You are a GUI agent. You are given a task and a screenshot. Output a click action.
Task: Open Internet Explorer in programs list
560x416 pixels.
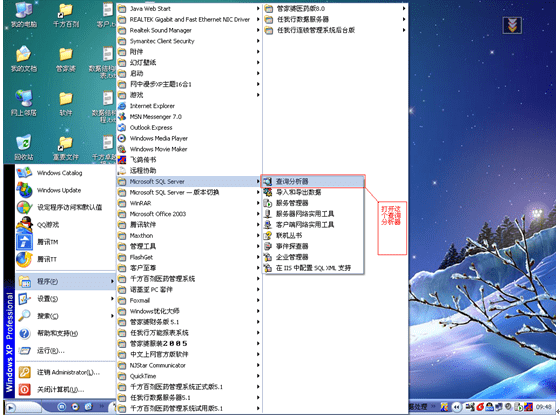coord(189,106)
